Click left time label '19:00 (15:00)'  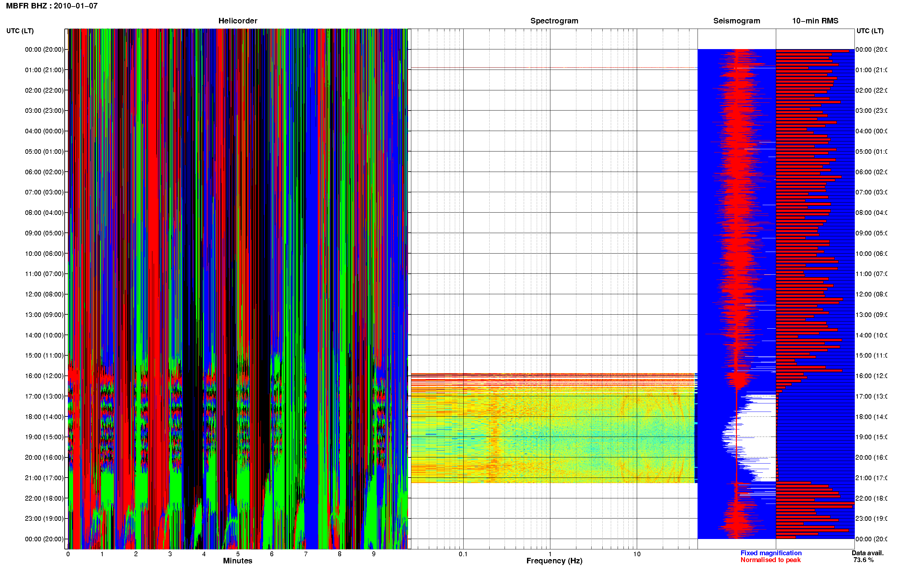click(44, 437)
